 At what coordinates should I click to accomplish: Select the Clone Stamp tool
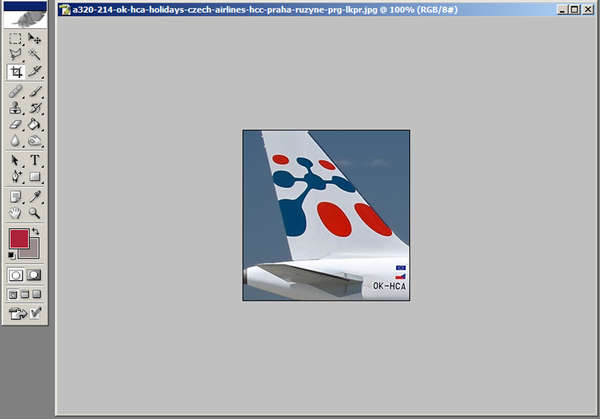pos(15,108)
